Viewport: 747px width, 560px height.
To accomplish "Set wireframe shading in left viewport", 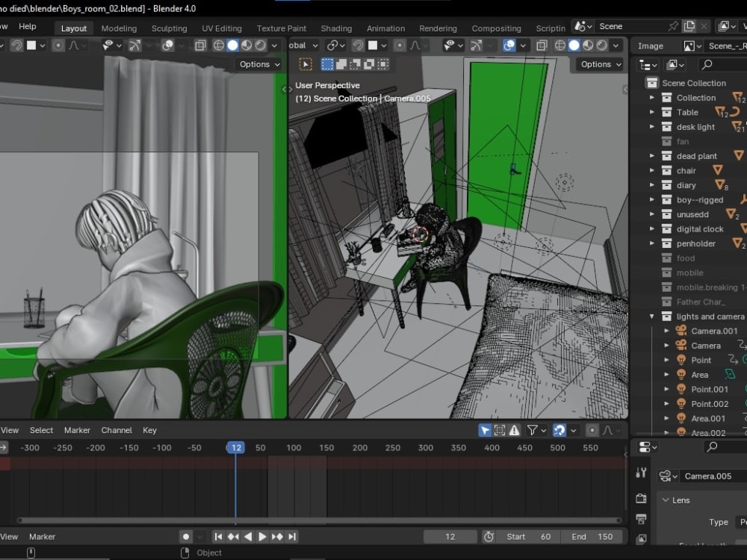I will (219, 46).
